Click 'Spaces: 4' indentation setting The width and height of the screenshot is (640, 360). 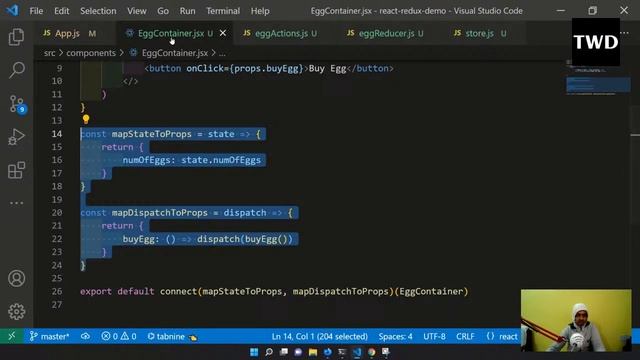[395, 336]
